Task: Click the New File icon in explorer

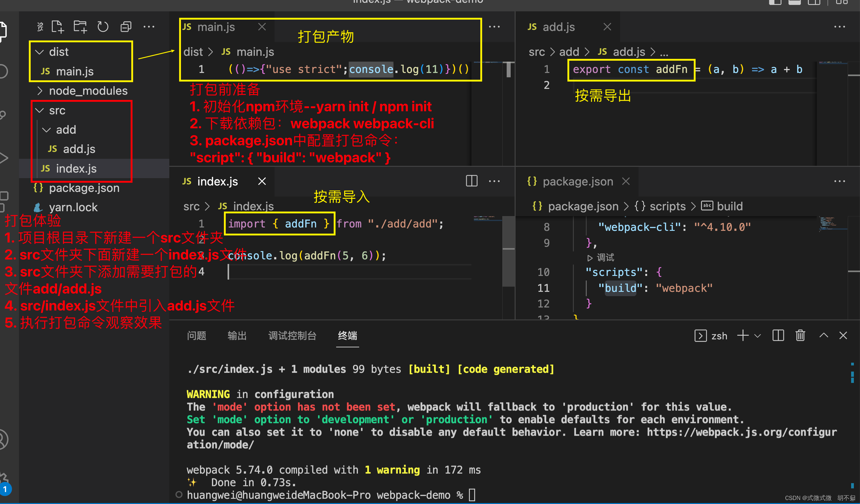Action: [57, 27]
